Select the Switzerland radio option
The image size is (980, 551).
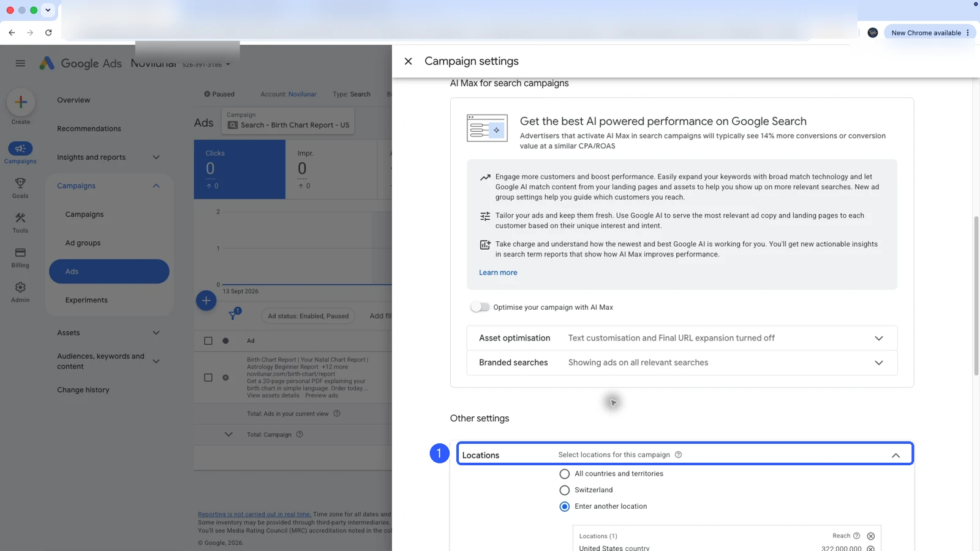click(565, 490)
